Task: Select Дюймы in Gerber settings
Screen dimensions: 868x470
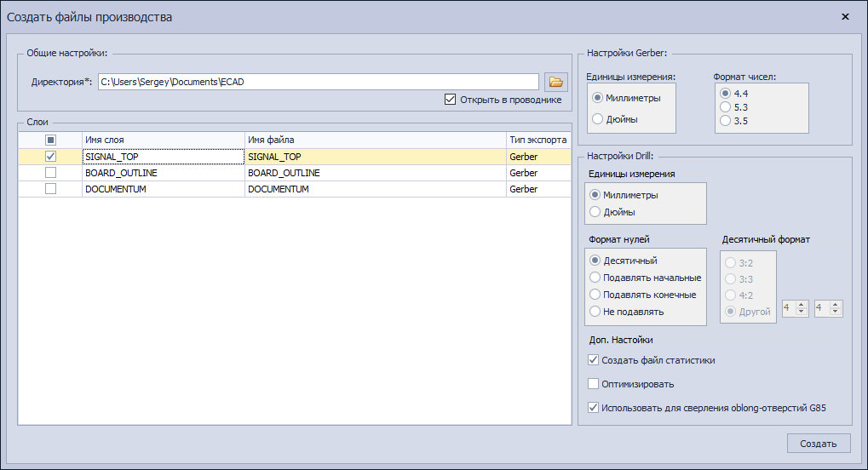Action: pyautogui.click(x=597, y=119)
